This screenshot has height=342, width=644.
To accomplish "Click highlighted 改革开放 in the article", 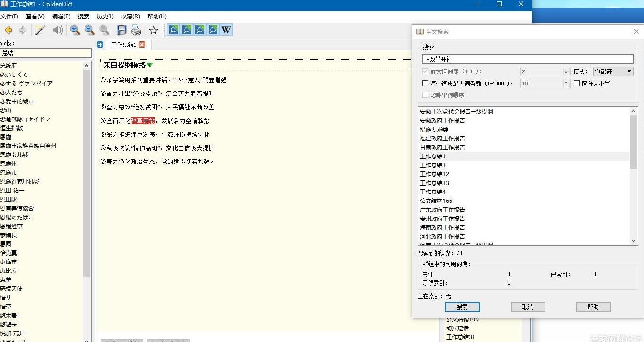I will pyautogui.click(x=143, y=121).
